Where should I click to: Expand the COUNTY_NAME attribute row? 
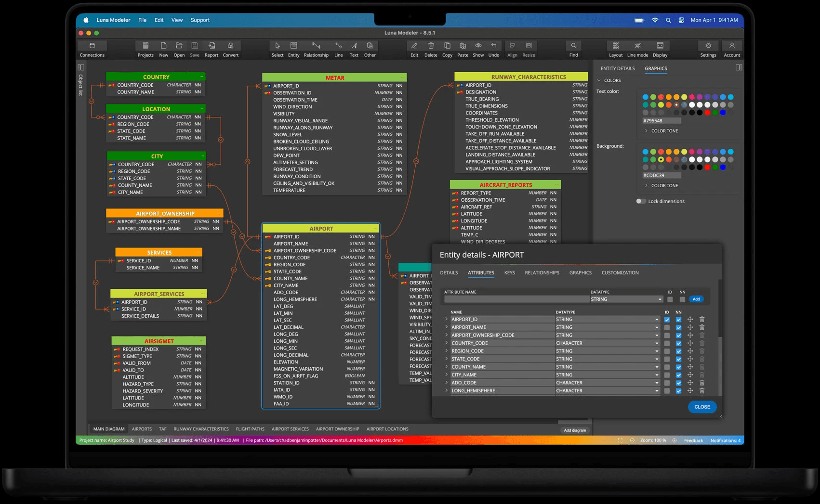pos(447,366)
